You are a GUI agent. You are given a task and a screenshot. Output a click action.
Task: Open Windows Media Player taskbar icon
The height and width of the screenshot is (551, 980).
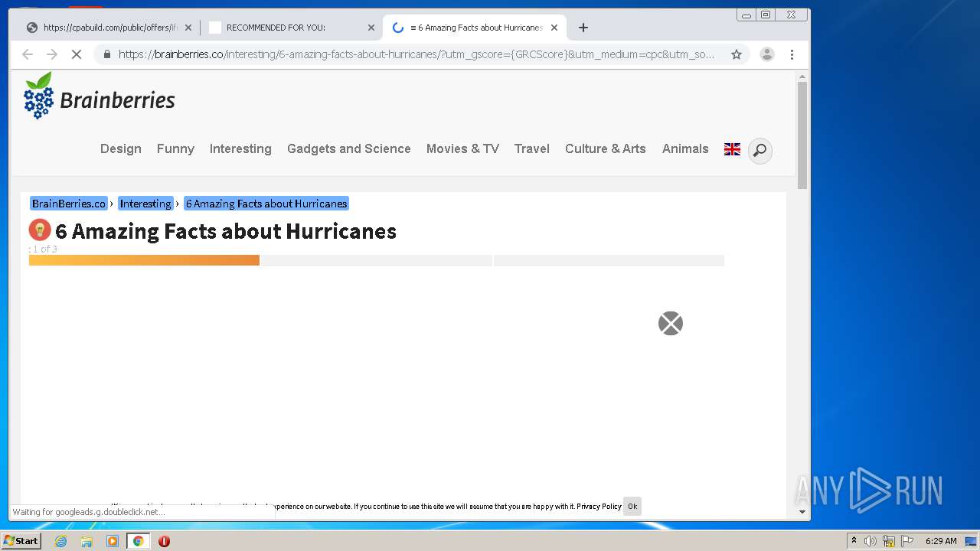113,541
